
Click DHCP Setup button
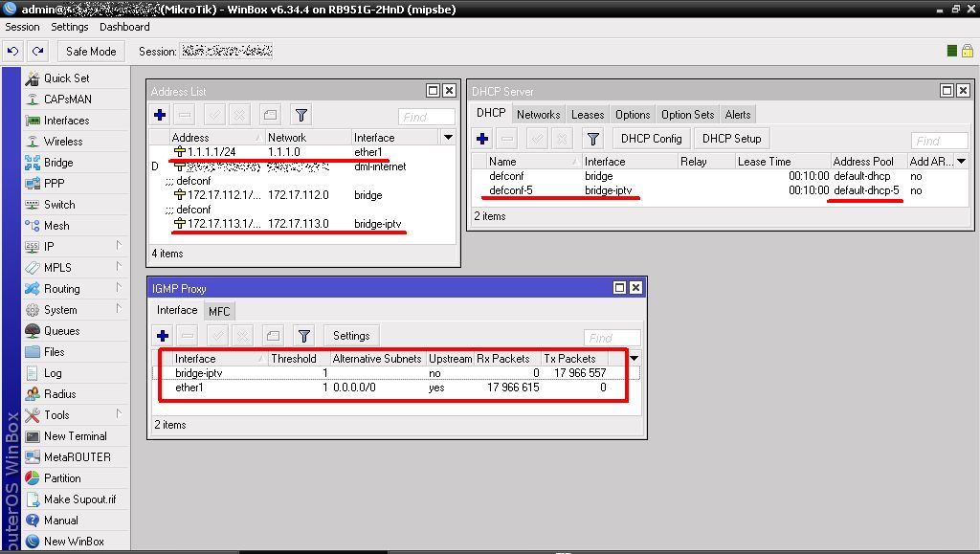coord(731,139)
